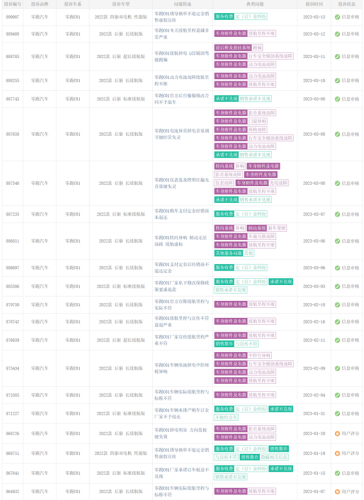Image resolution: width=364 pixels, height=500 pixels.
Task: Click orange 用户评价 icon on 2023-01-19 row
Action: click(337, 453)
